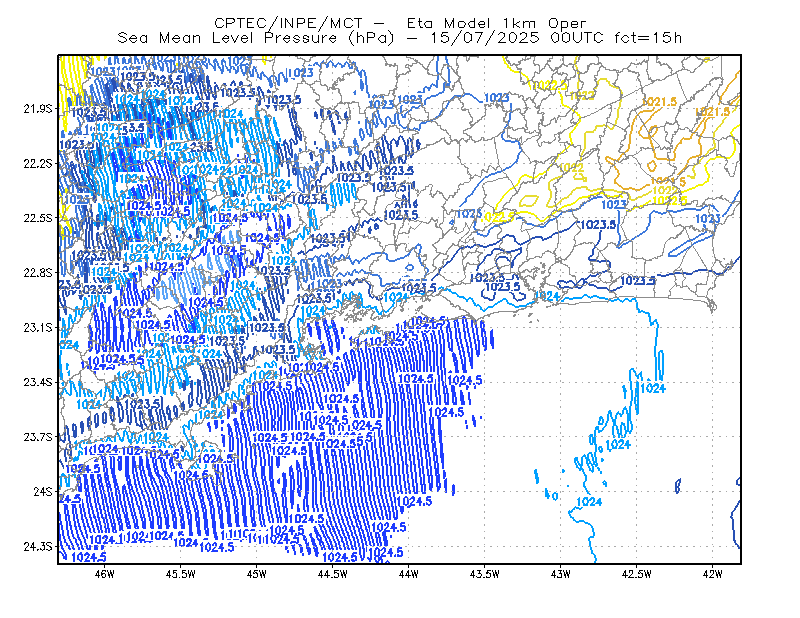Click the '24.3S' latitude axis label
Screen dimensions: 800x618
38,547
